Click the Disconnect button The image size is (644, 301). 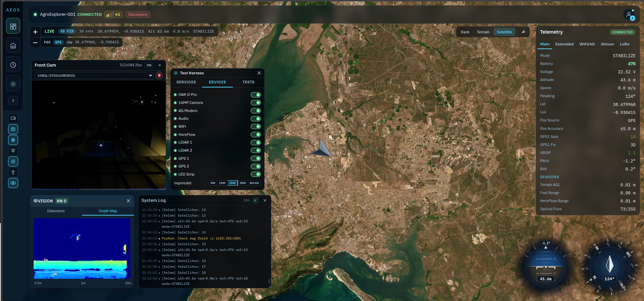pos(138,14)
